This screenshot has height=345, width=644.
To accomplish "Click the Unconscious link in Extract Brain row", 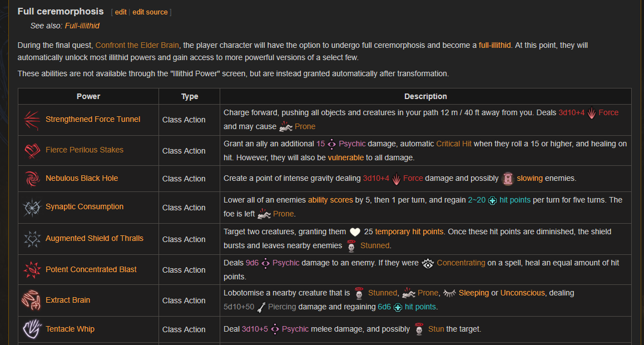I will tap(522, 293).
